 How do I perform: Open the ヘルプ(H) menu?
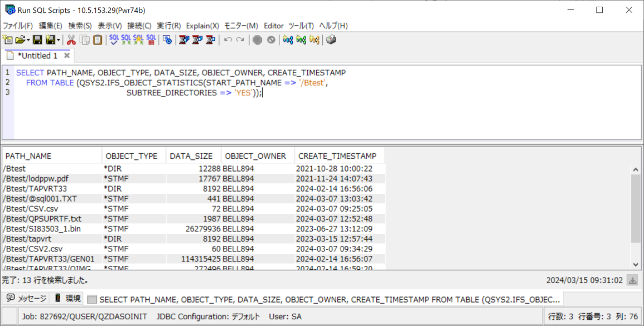(x=333, y=26)
